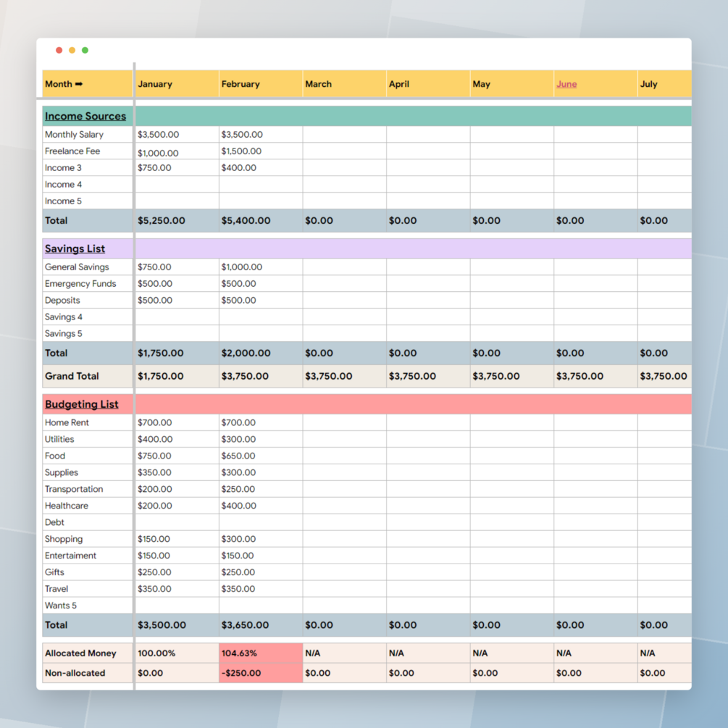
Task: Click the Income 4 row label
Action: 63,184
